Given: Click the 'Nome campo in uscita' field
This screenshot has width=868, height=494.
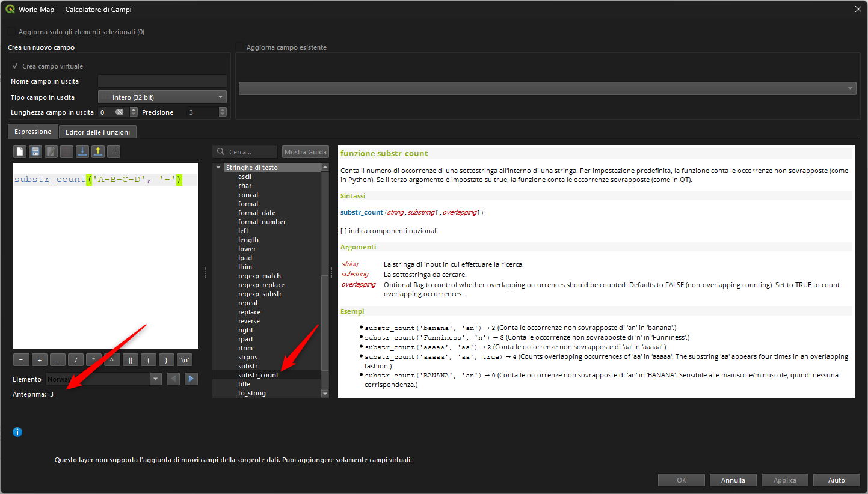Looking at the screenshot, I should [162, 81].
